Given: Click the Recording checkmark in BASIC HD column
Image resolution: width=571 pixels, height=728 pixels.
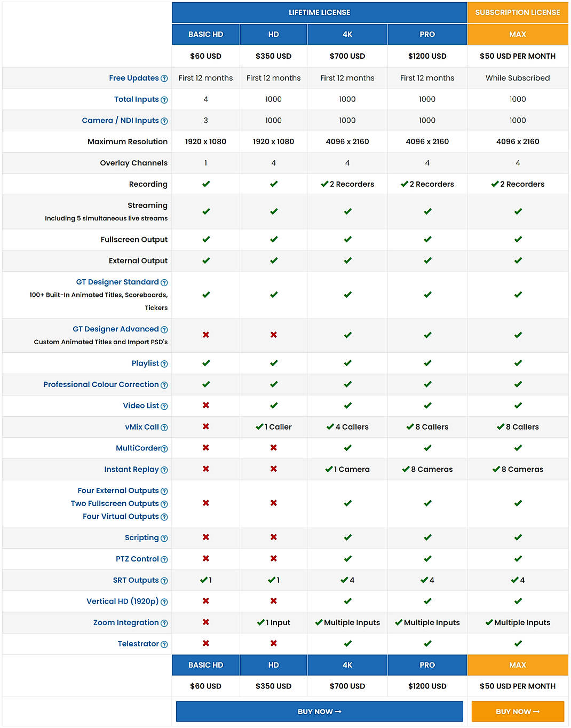Looking at the screenshot, I should pos(205,184).
